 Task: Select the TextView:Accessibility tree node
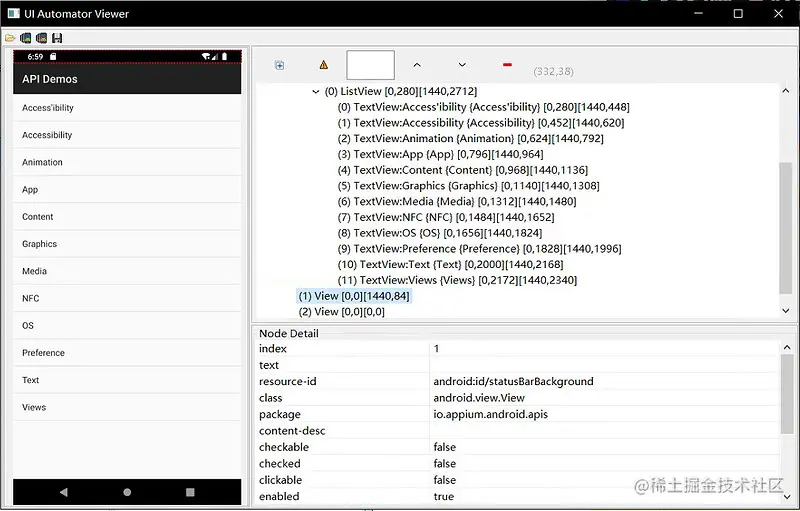481,123
